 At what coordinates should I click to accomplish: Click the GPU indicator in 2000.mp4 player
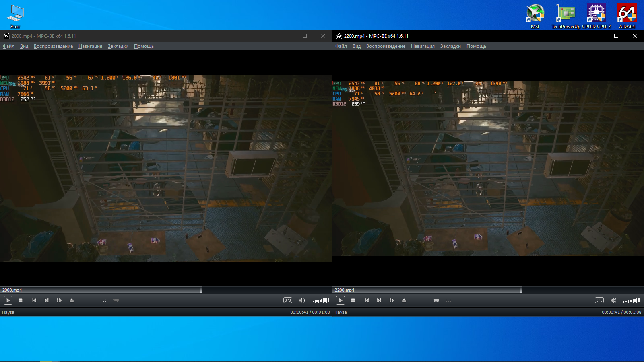coord(288,300)
